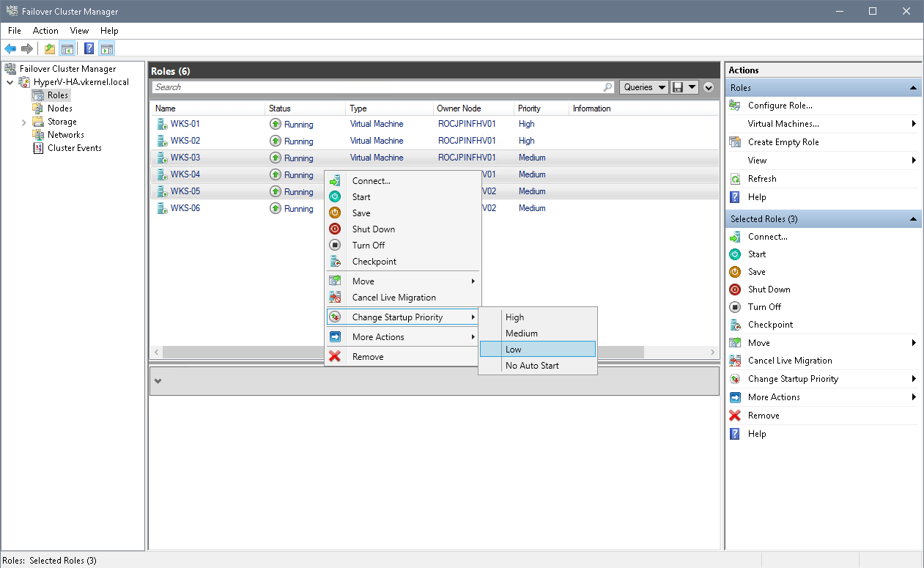Select Cancel Live Migration in context menu

coord(402,298)
